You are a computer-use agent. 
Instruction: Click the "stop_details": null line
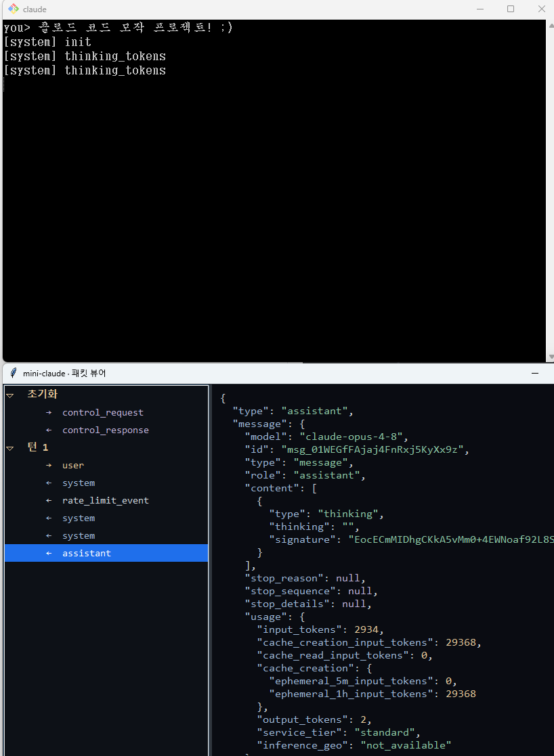[308, 604]
